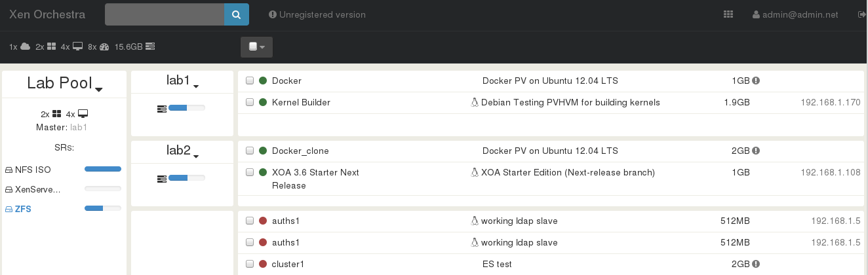Click the NFS ISO usage bar
Image resolution: width=868 pixels, height=275 pixels.
103,169
